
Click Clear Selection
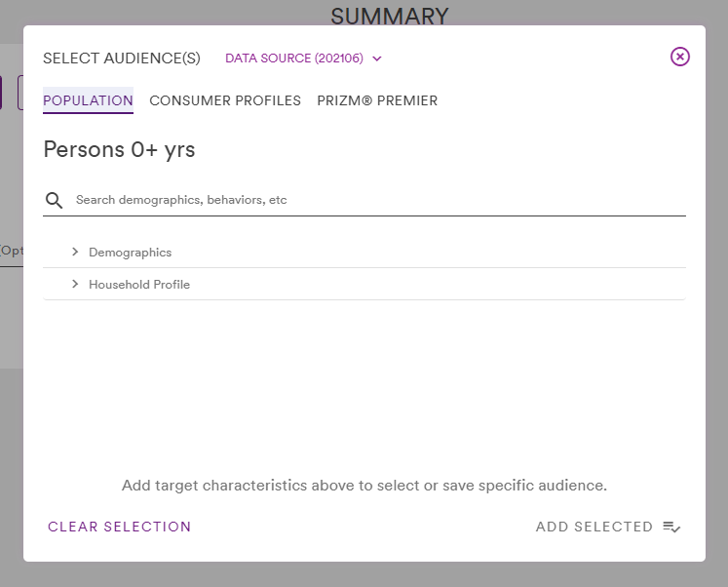tap(119, 527)
